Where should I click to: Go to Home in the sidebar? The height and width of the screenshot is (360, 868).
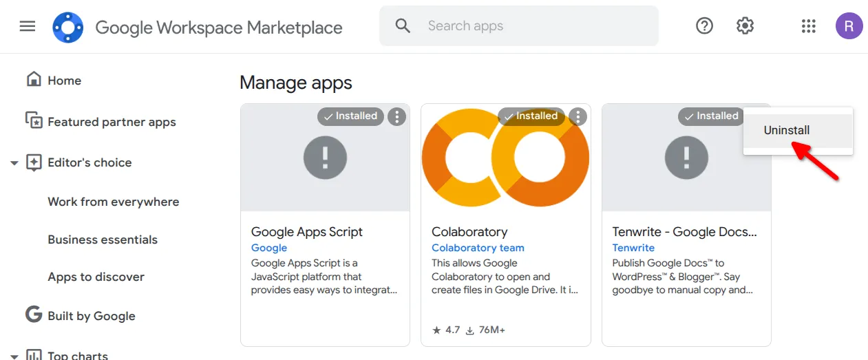[x=64, y=81]
